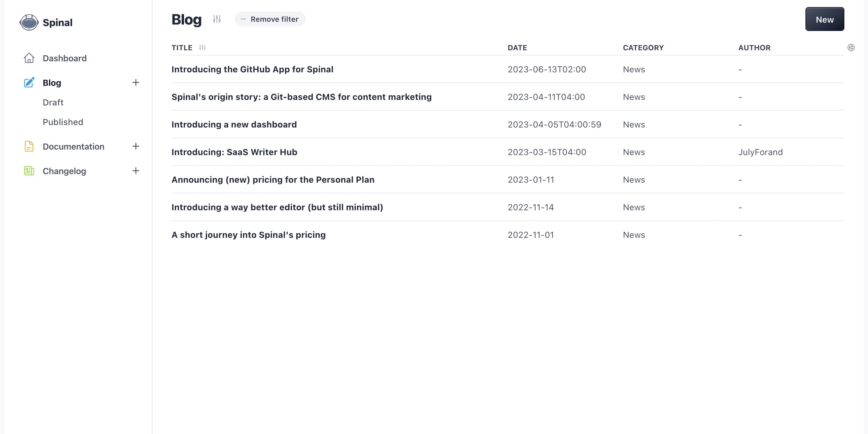Image resolution: width=868 pixels, height=434 pixels.
Task: Click plus icon next to Changelog
Action: (x=136, y=171)
